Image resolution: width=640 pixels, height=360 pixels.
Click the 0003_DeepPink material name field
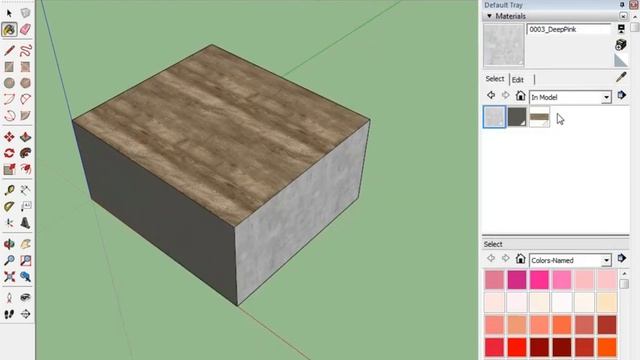point(568,29)
